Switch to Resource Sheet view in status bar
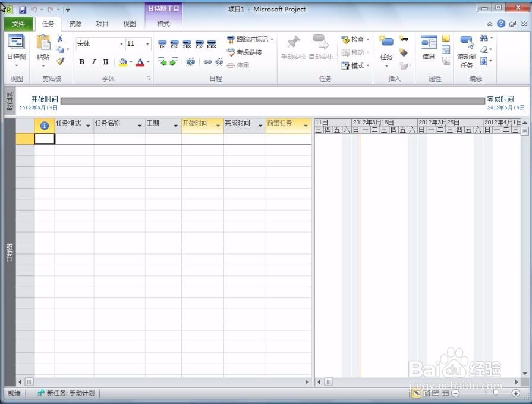Image resolution: width=532 pixels, height=404 pixels. [445, 393]
